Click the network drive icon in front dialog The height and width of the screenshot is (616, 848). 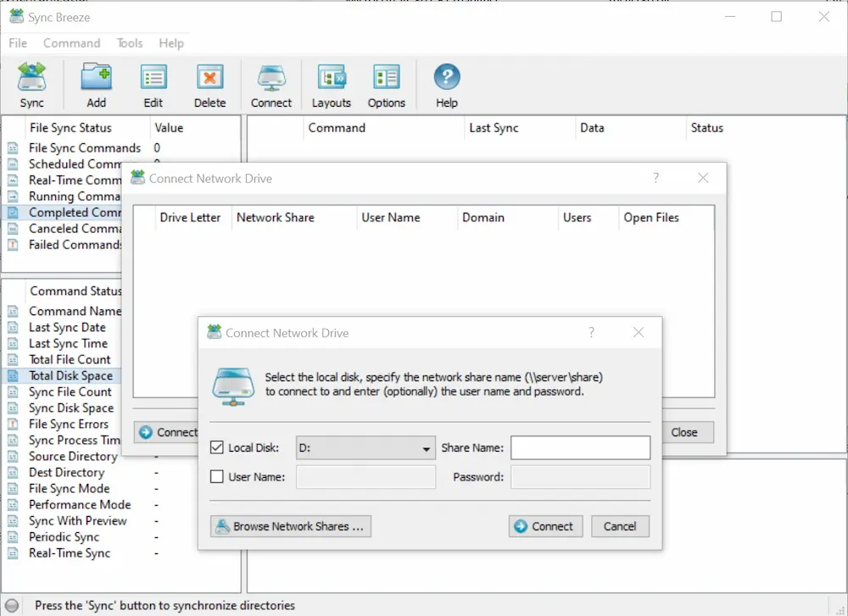click(x=233, y=386)
